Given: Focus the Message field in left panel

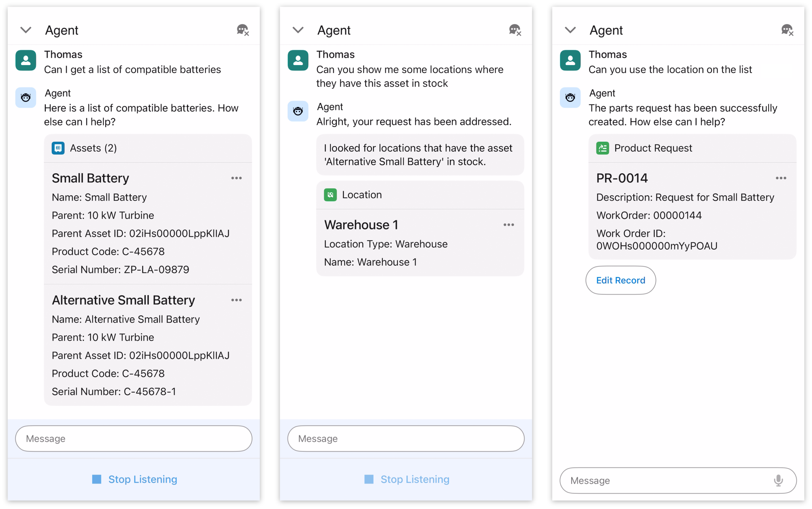Looking at the screenshot, I should coord(134,438).
